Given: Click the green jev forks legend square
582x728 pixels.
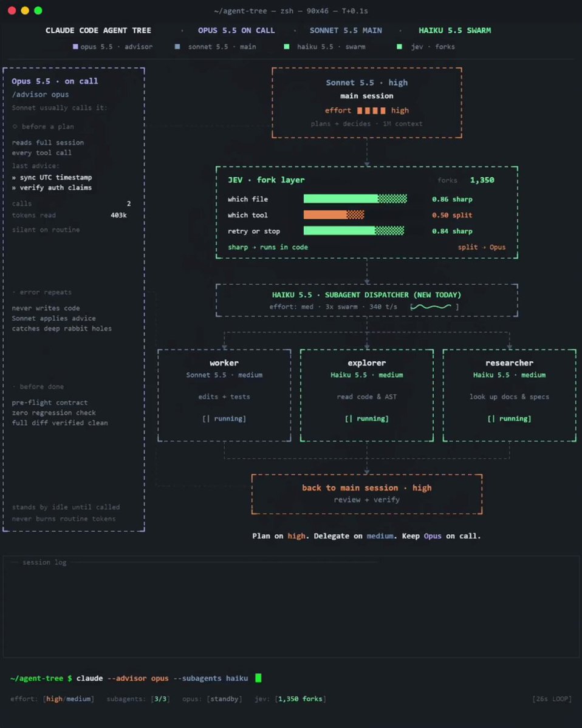Looking at the screenshot, I should point(399,46).
